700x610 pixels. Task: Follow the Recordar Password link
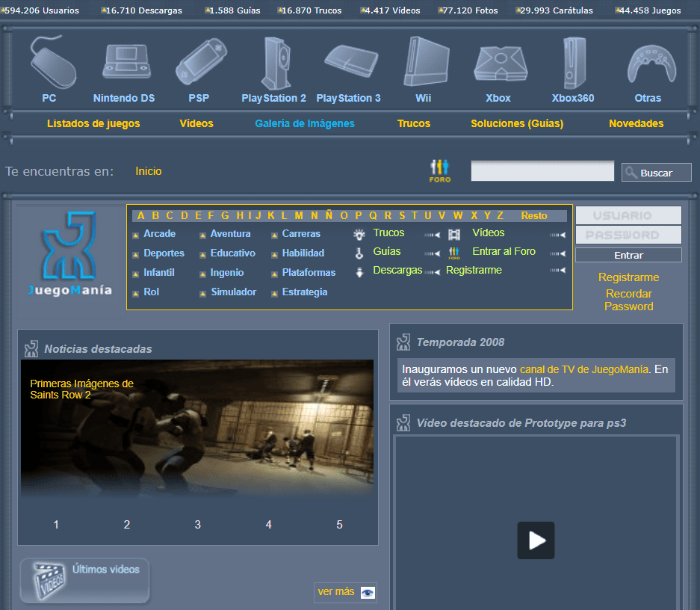[x=628, y=300]
